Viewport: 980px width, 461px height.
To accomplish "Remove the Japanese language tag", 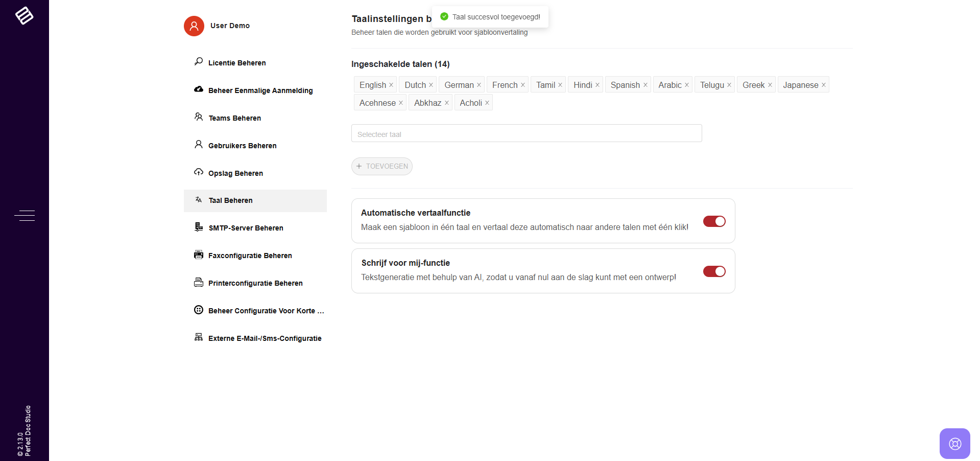I will (823, 85).
